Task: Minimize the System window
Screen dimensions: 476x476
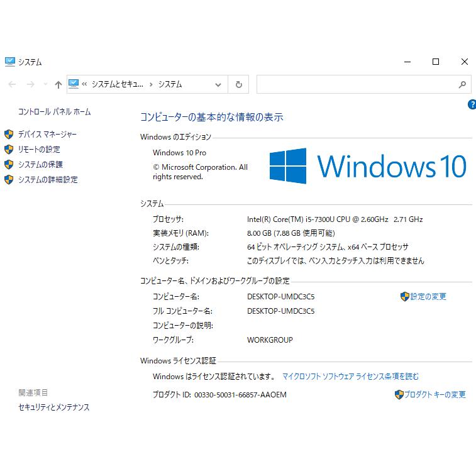Action: pos(407,62)
